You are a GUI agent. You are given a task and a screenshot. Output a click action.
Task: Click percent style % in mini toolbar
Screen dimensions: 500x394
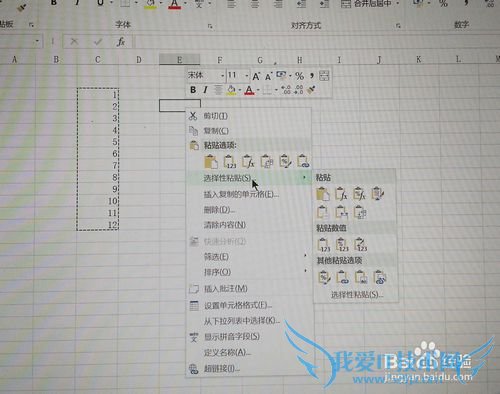coord(299,76)
